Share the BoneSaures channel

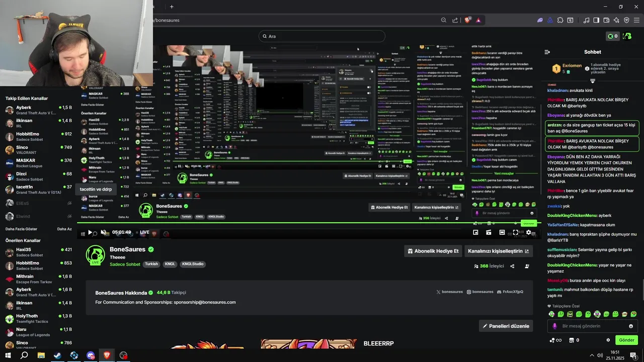click(x=512, y=266)
